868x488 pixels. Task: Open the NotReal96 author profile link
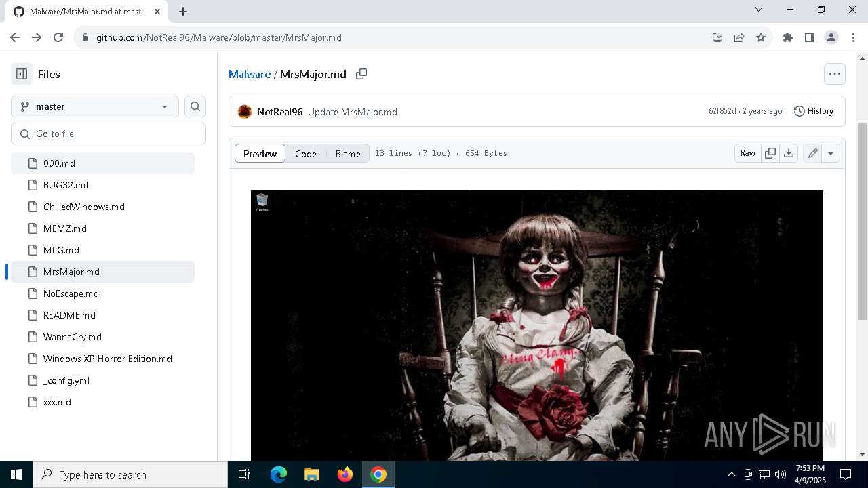pos(279,112)
